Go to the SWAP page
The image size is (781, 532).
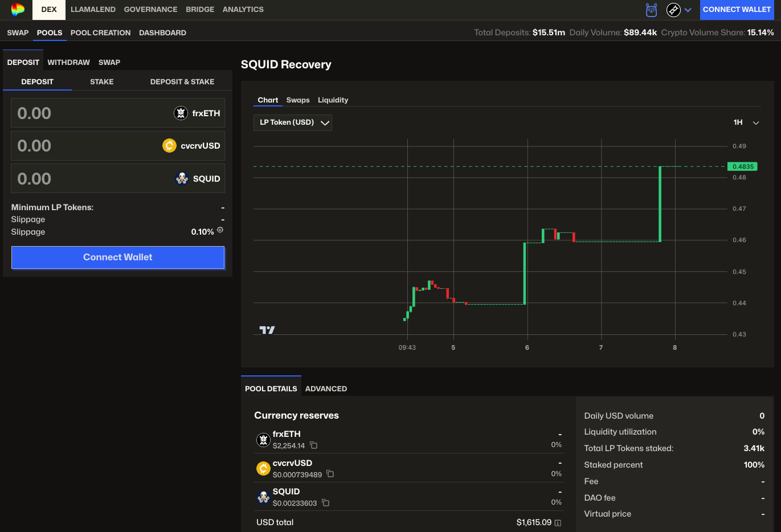(18, 32)
